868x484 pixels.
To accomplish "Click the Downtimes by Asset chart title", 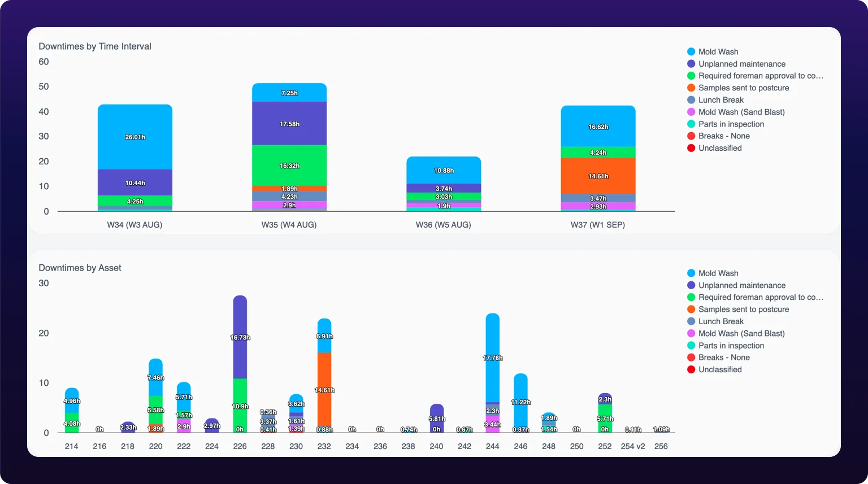I will click(80, 268).
